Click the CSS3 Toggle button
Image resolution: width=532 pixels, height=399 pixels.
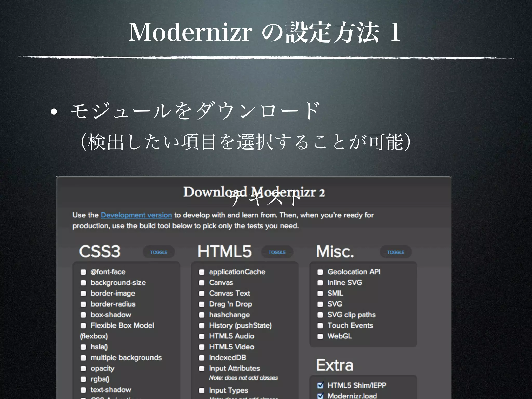tap(158, 252)
